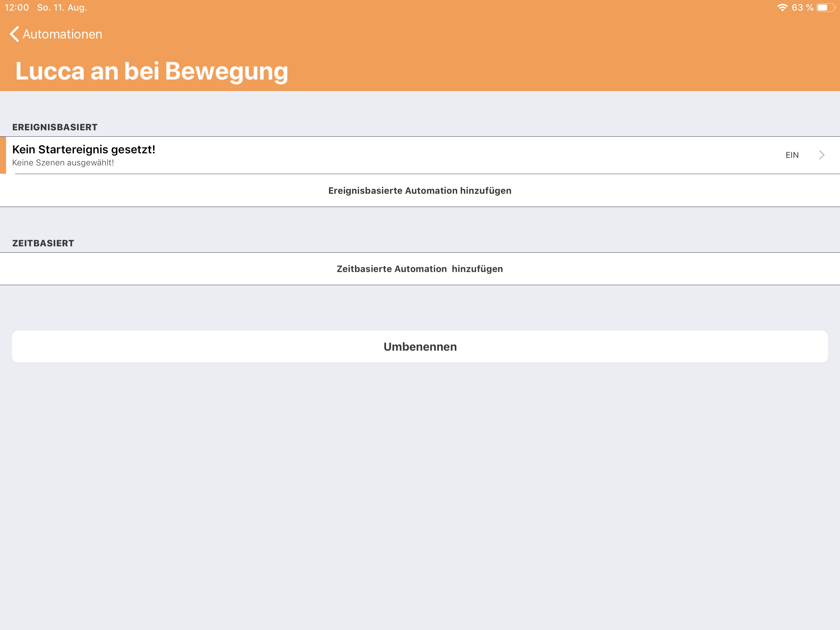
Task: Click the date So. 11. Aug.
Action: [x=62, y=8]
